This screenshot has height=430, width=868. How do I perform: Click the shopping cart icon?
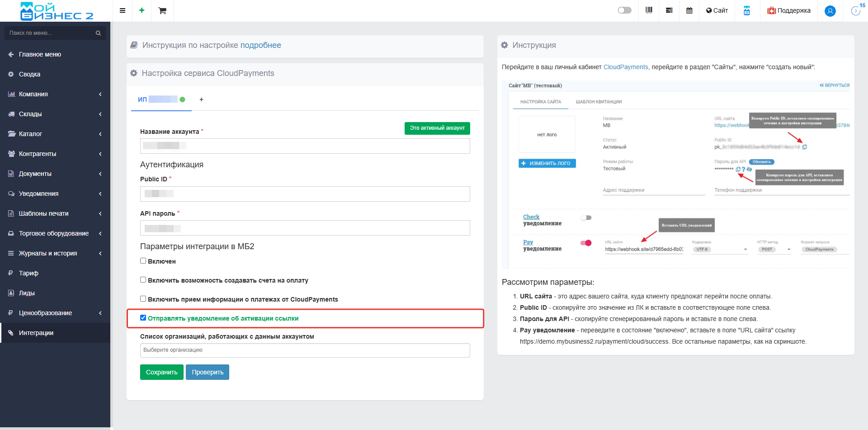[x=162, y=11]
